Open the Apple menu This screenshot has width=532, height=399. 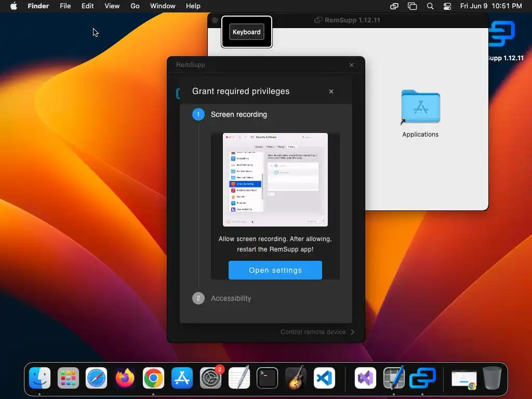(14, 6)
